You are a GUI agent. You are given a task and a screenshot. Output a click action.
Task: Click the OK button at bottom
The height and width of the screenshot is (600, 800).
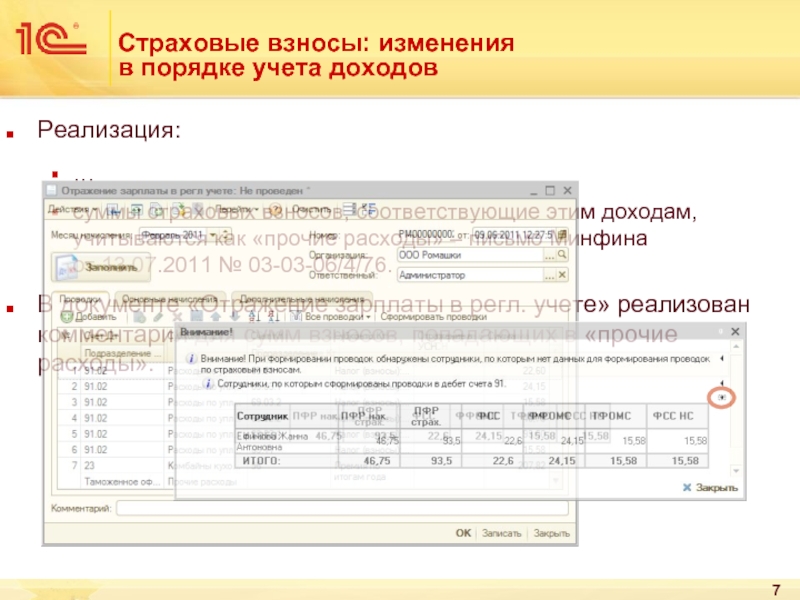tap(463, 533)
